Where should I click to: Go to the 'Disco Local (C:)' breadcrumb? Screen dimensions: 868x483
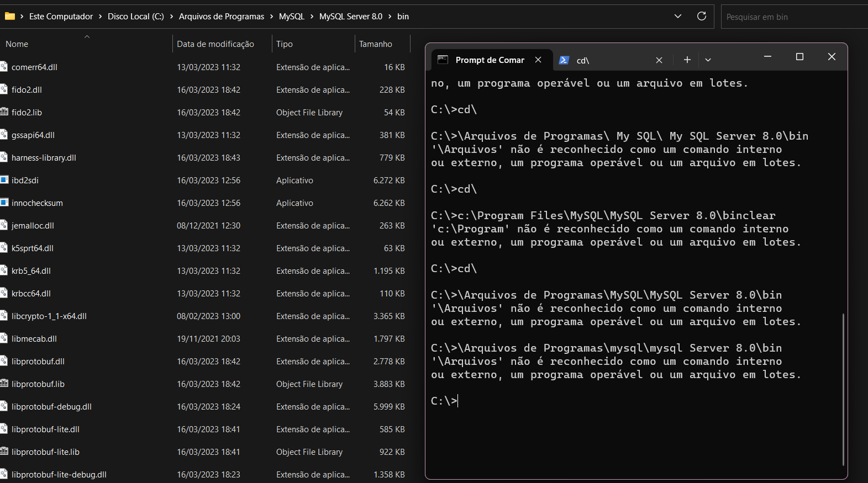tap(136, 17)
